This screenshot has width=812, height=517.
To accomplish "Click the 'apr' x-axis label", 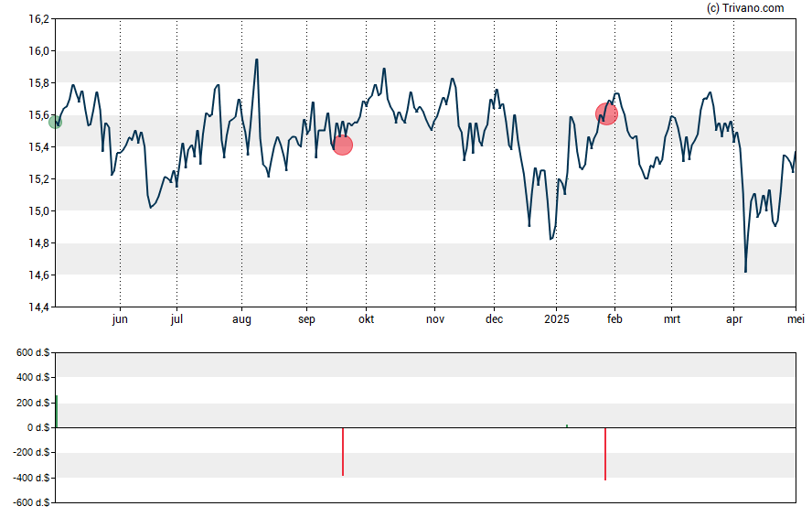I will click(734, 319).
